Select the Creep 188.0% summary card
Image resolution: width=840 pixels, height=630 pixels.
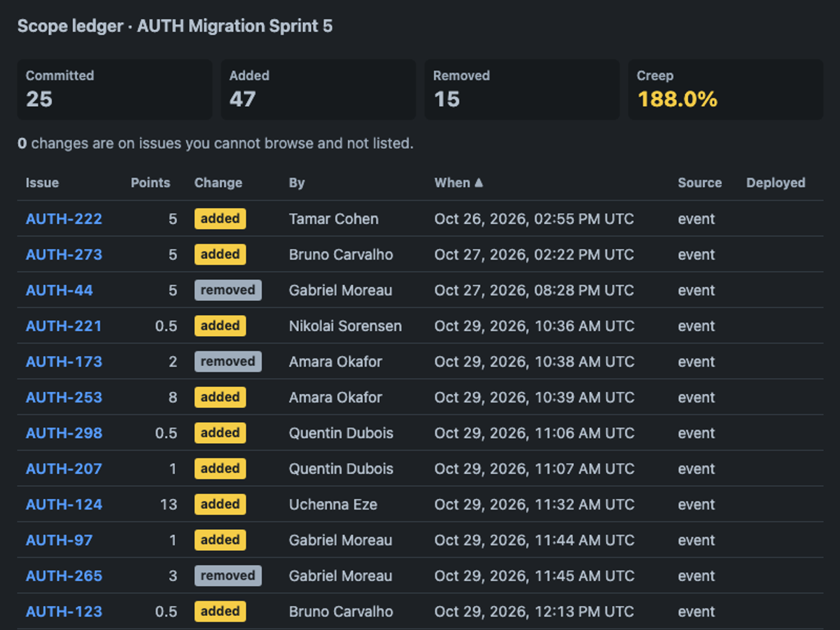726,90
